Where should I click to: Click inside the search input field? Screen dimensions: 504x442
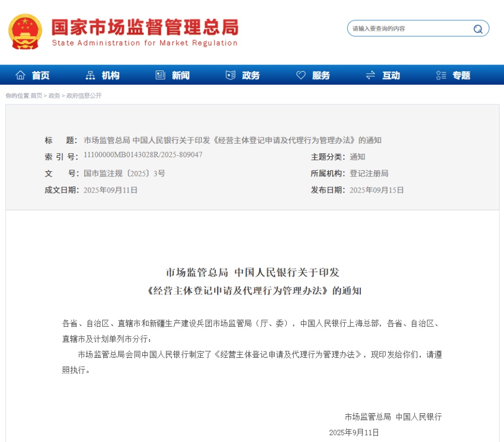coord(408,29)
